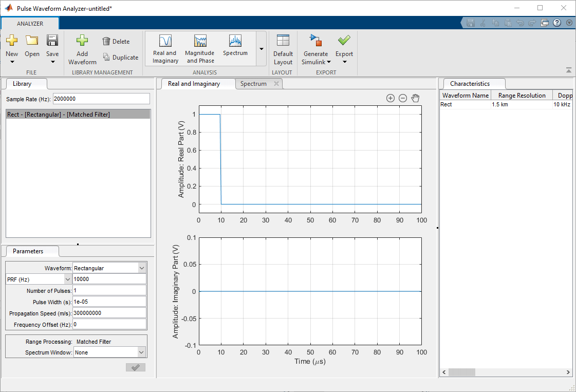The width and height of the screenshot is (576, 392).
Task: Duplicate the selected waveform
Action: point(120,58)
